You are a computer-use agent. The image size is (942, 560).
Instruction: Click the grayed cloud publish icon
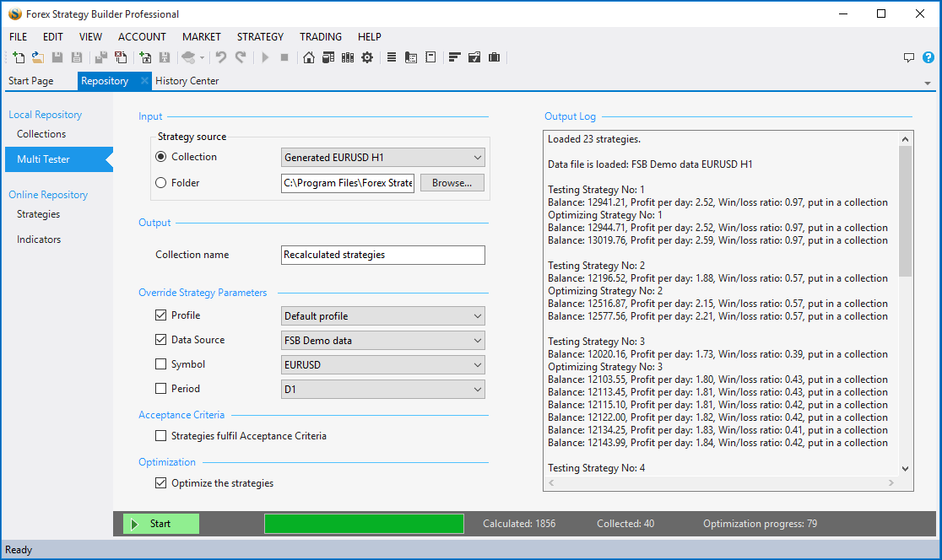coord(188,57)
